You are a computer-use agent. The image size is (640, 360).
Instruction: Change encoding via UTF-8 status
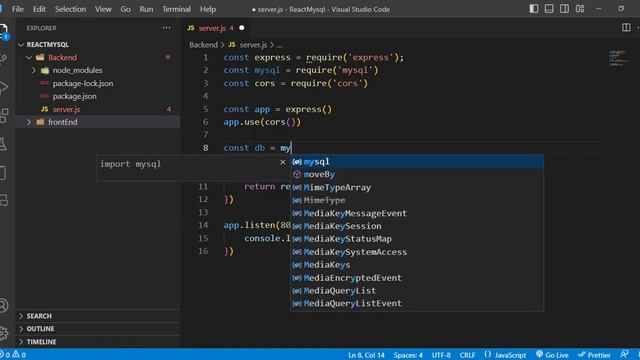(x=441, y=355)
